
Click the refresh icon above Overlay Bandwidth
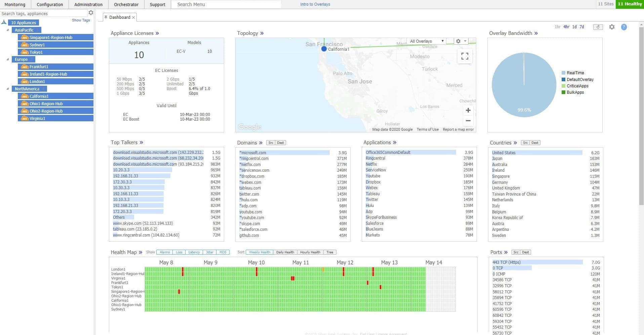[598, 27]
